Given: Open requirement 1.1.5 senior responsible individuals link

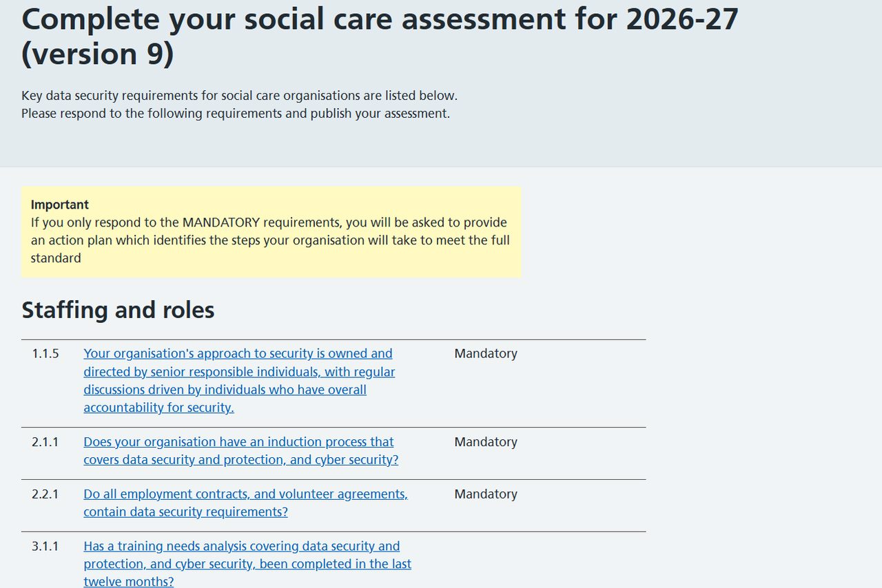Looking at the screenshot, I should click(239, 380).
